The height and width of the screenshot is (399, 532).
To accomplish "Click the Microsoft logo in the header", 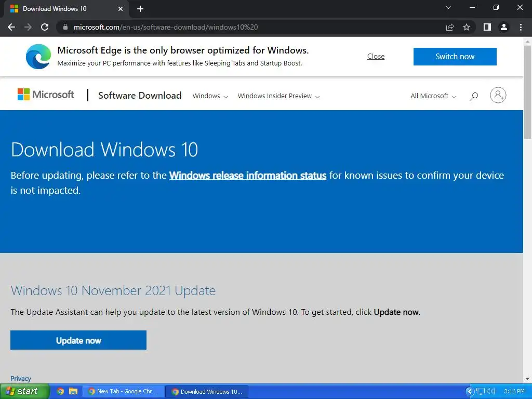I will coord(46,95).
